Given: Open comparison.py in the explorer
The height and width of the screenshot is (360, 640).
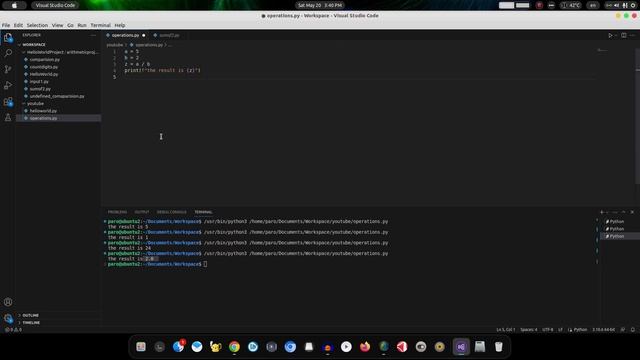Looking at the screenshot, I should [58, 60].
